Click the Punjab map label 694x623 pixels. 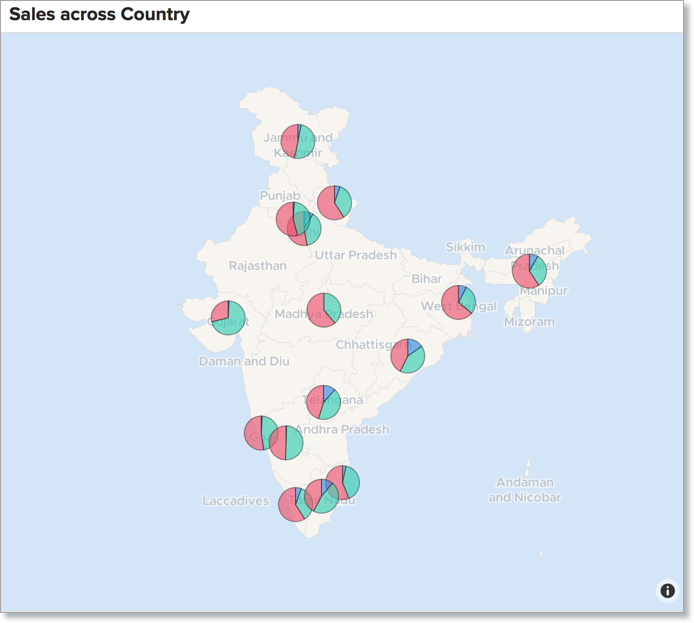tap(280, 195)
